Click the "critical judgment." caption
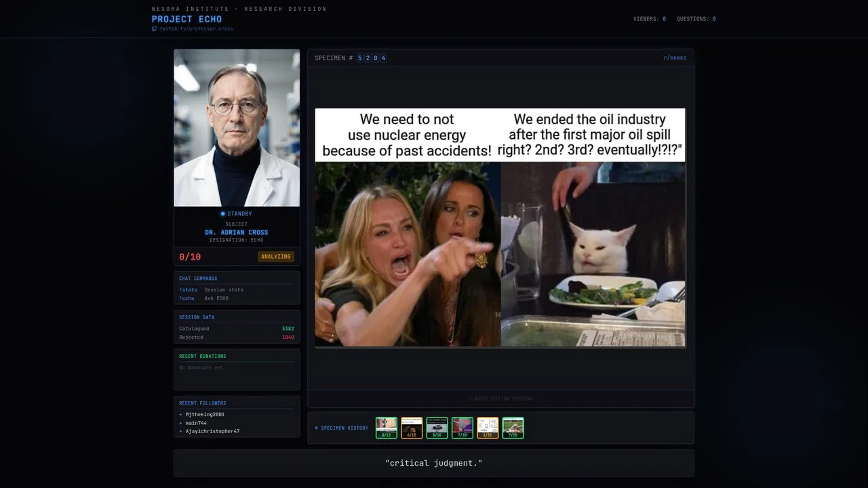The image size is (868, 488). click(x=433, y=463)
